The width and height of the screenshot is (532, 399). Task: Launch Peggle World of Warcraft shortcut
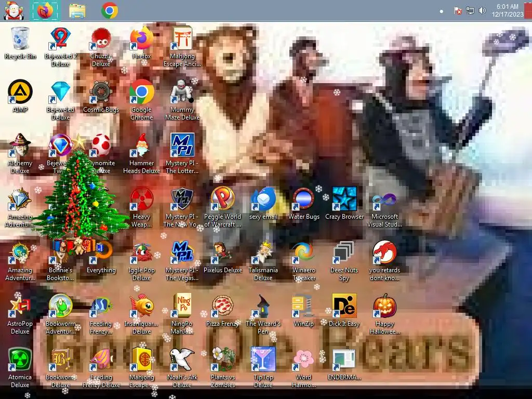pos(222,207)
